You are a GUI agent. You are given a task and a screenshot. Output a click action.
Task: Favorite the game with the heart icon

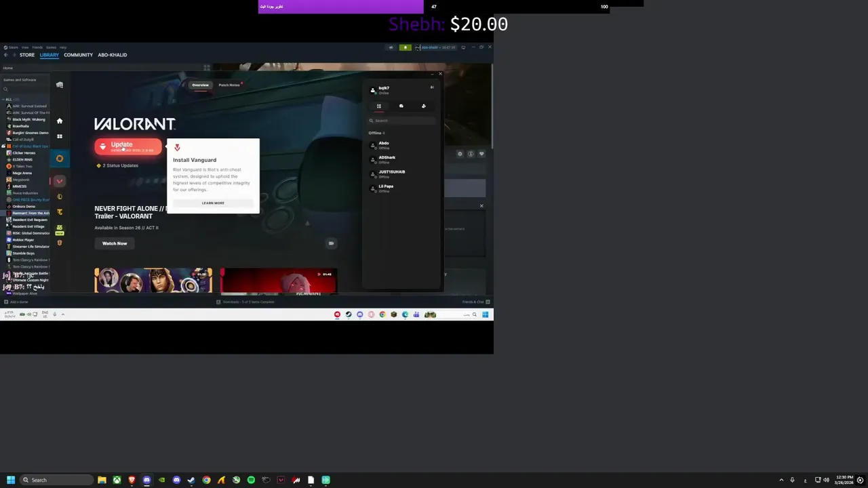(481, 154)
